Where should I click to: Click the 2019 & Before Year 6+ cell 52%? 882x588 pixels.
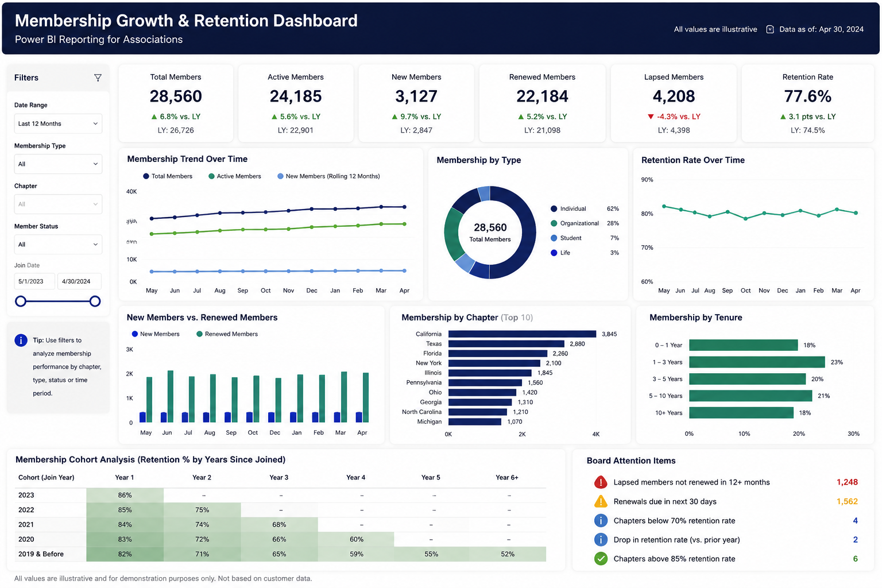pos(508,554)
